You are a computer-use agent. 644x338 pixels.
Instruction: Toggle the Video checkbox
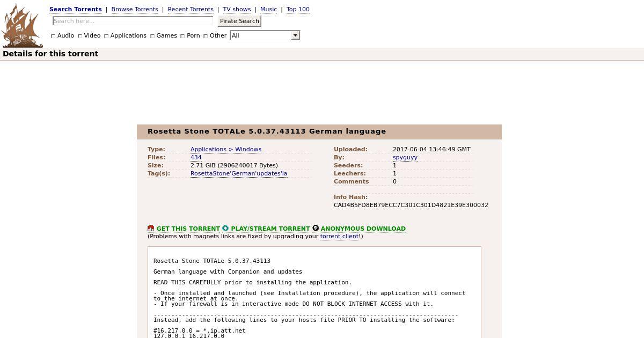tap(80, 36)
